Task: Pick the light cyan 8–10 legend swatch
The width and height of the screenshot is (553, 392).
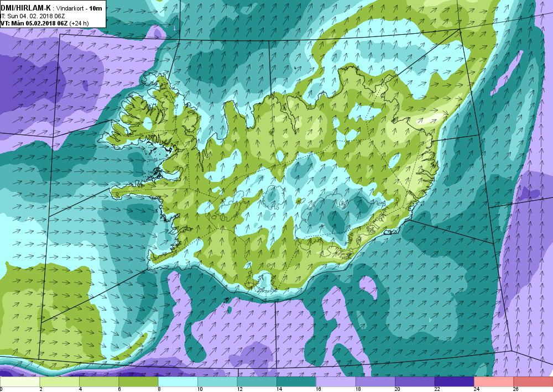Action: pyautogui.click(x=178, y=382)
